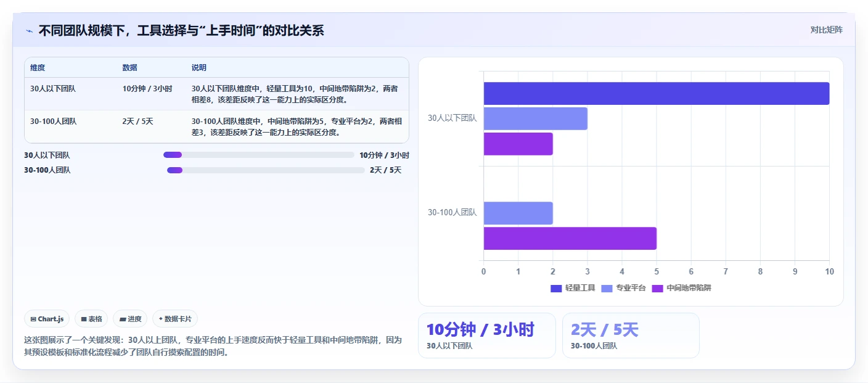Click the 中间地带陷阱 bar for 30-100人团队

(570, 239)
